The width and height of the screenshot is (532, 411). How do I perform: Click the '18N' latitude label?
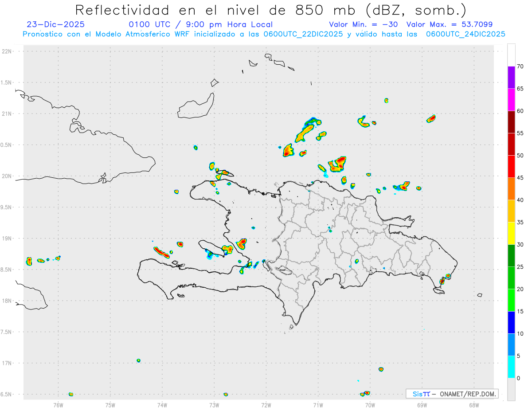(x=8, y=301)
